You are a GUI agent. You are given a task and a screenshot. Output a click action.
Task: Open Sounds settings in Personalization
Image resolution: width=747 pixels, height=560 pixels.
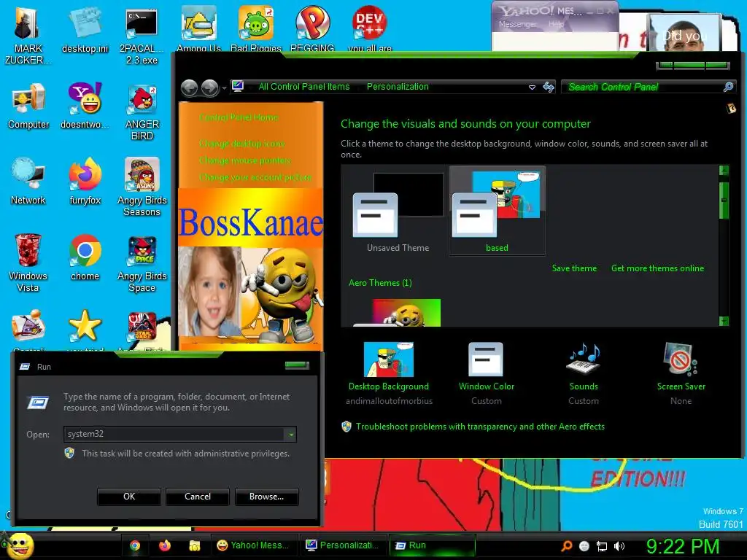[x=584, y=373]
